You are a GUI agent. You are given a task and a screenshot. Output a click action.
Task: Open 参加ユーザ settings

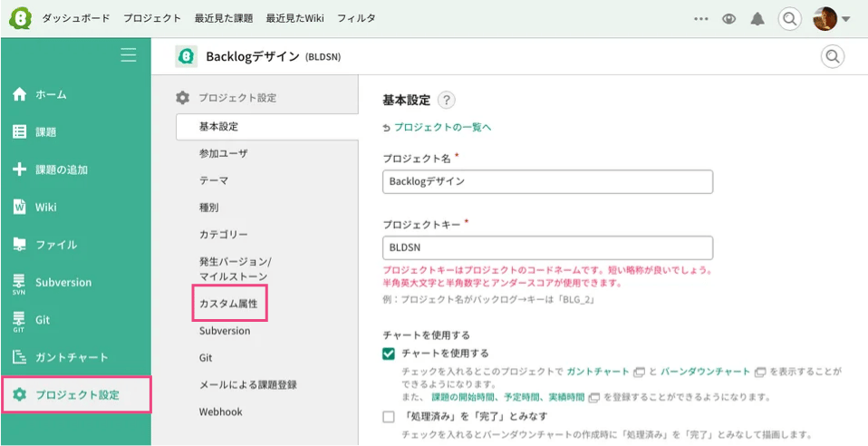coord(224,153)
